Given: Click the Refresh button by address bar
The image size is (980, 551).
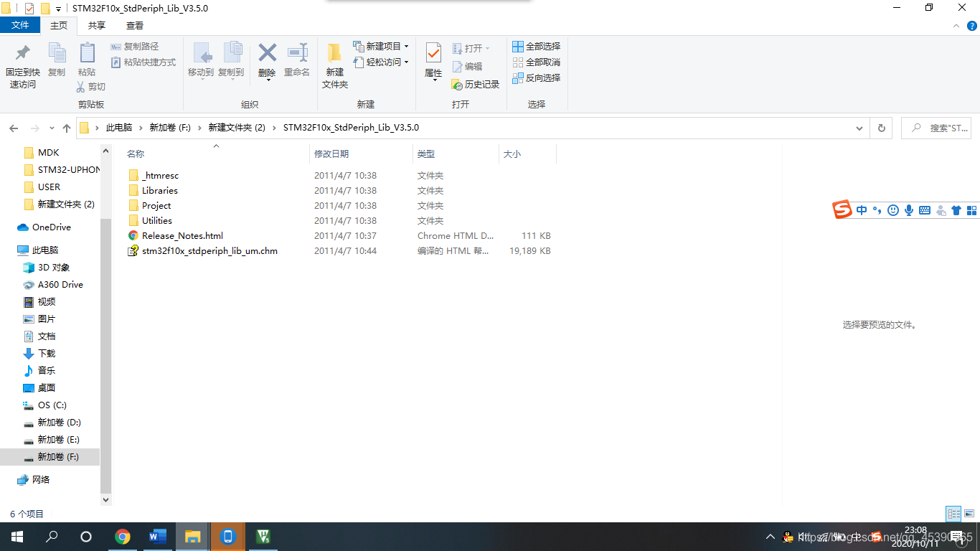Looking at the screenshot, I should pos(882,128).
